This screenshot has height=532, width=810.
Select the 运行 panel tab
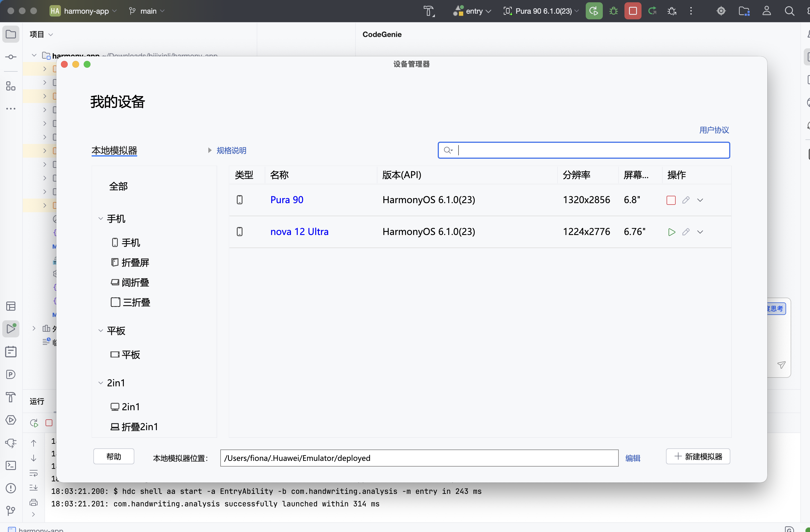click(x=37, y=401)
